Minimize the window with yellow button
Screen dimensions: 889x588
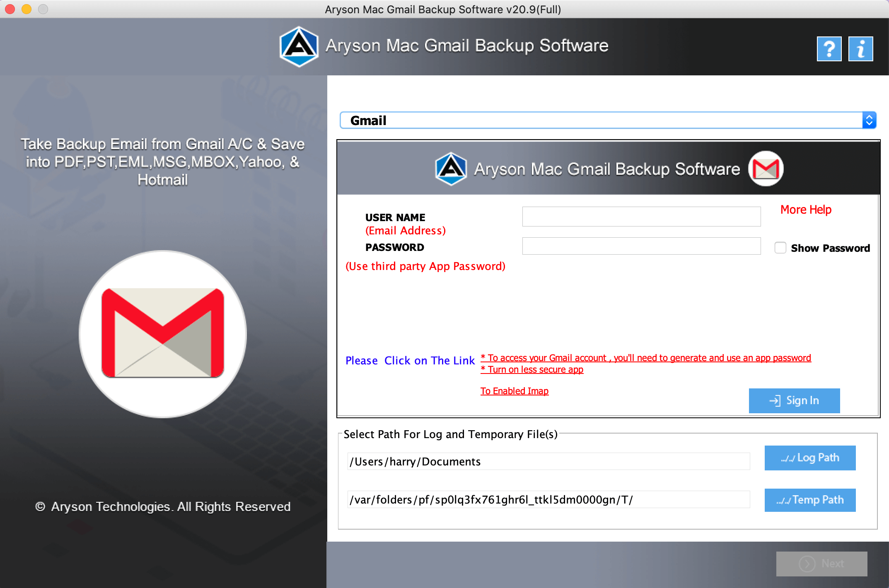tap(27, 9)
